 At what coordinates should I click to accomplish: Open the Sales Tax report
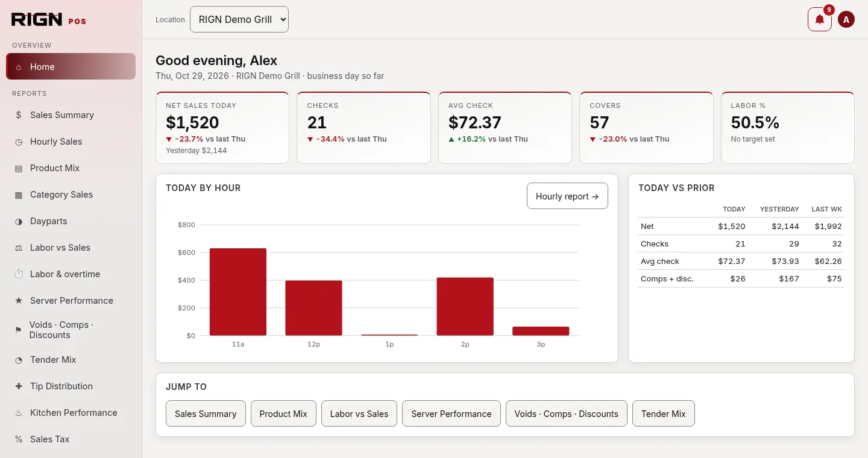(x=71, y=439)
